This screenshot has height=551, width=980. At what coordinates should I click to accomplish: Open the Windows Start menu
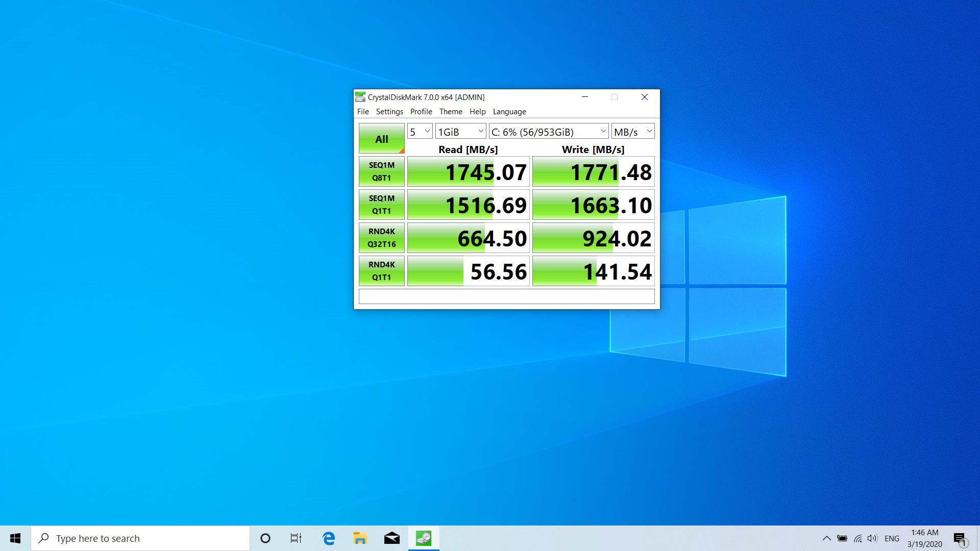pos(15,538)
